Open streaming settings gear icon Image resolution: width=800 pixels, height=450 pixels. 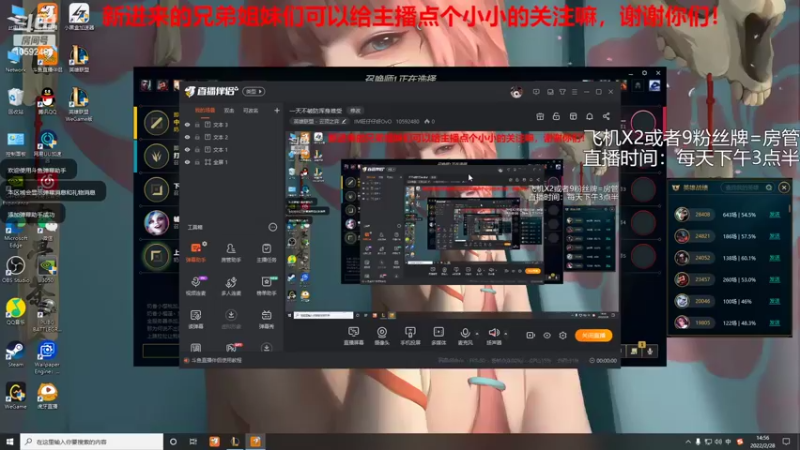563,335
